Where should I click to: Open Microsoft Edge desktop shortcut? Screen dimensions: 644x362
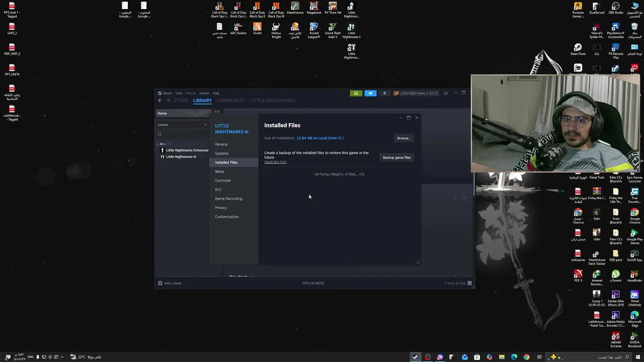[634, 319]
